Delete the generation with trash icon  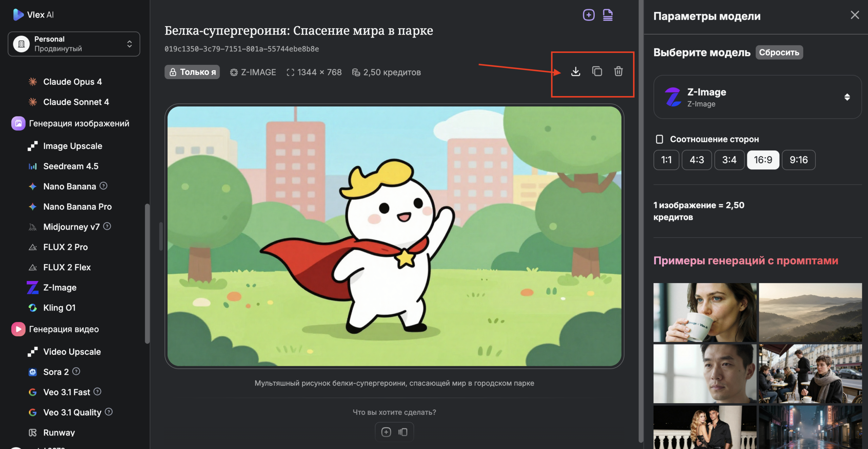point(618,72)
